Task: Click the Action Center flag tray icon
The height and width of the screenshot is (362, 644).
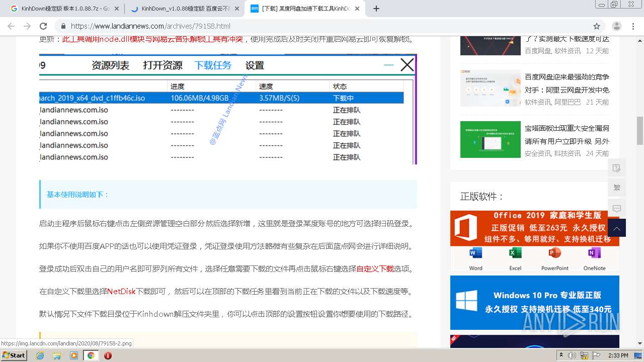Action: click(596, 355)
